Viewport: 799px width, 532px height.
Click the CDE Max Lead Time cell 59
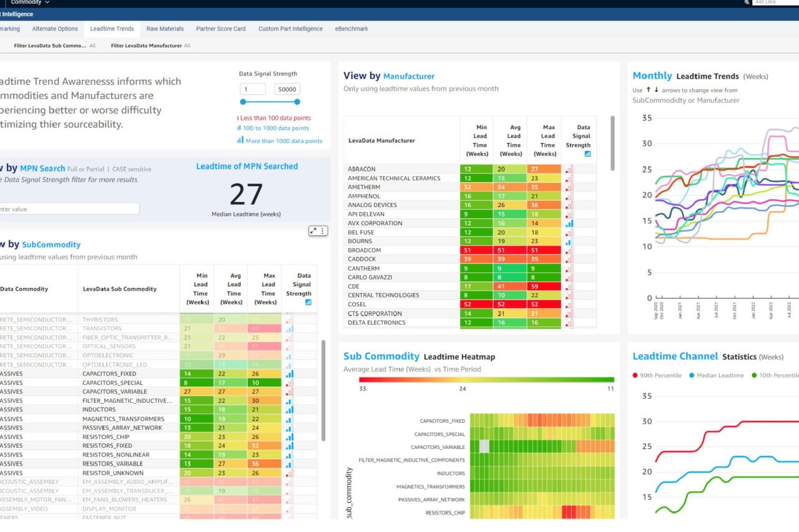[x=544, y=286]
